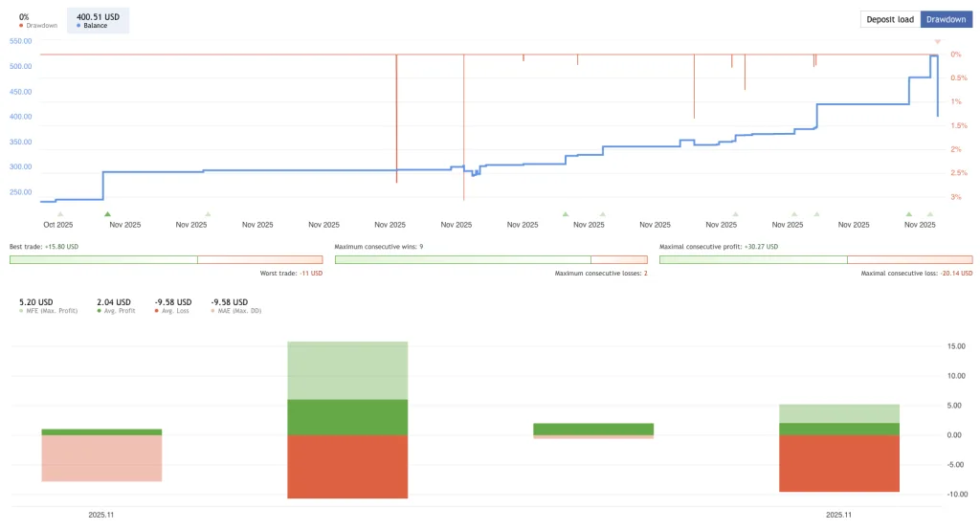
Task: Click the Maximum consecutive wins bar
Action: (x=491, y=259)
